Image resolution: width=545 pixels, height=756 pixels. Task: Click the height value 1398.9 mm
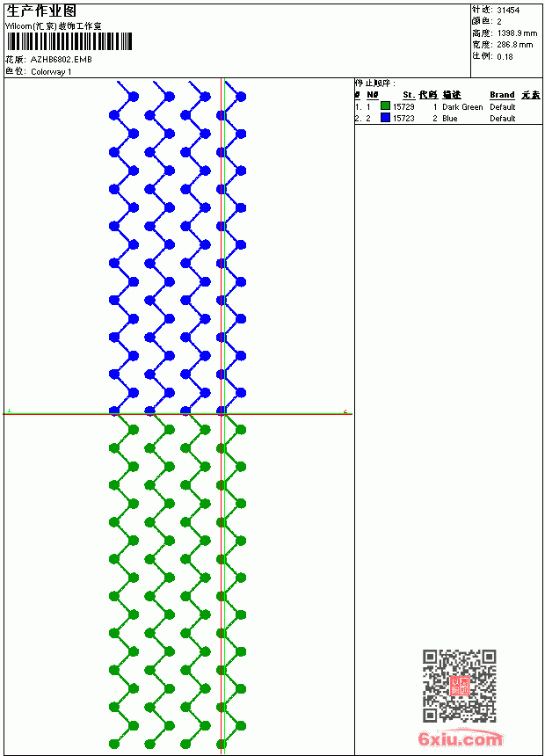pyautogui.click(x=517, y=33)
